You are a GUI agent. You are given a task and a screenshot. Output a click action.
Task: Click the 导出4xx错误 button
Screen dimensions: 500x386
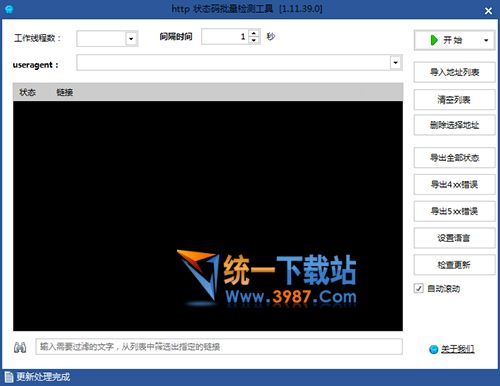[x=454, y=184]
